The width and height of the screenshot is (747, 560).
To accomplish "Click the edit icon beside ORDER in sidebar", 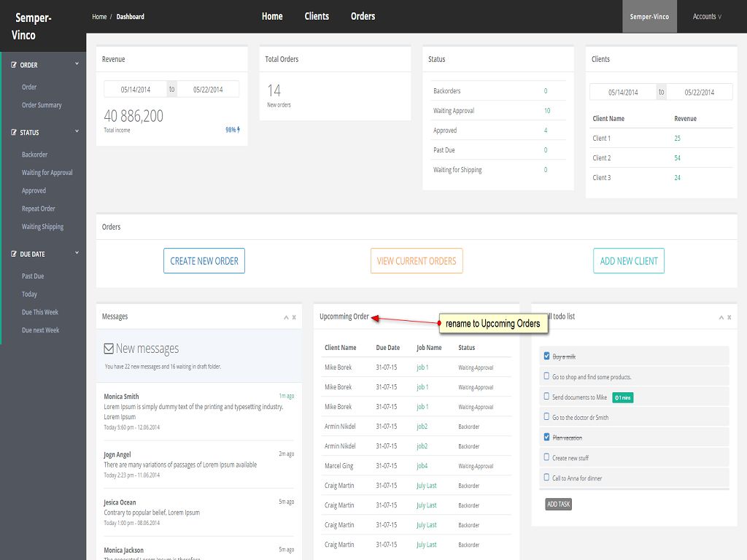I will [14, 65].
